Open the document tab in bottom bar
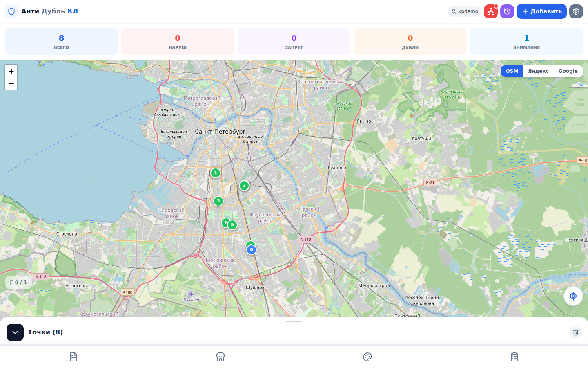Viewport: 588px width, 368px height. pyautogui.click(x=73, y=357)
